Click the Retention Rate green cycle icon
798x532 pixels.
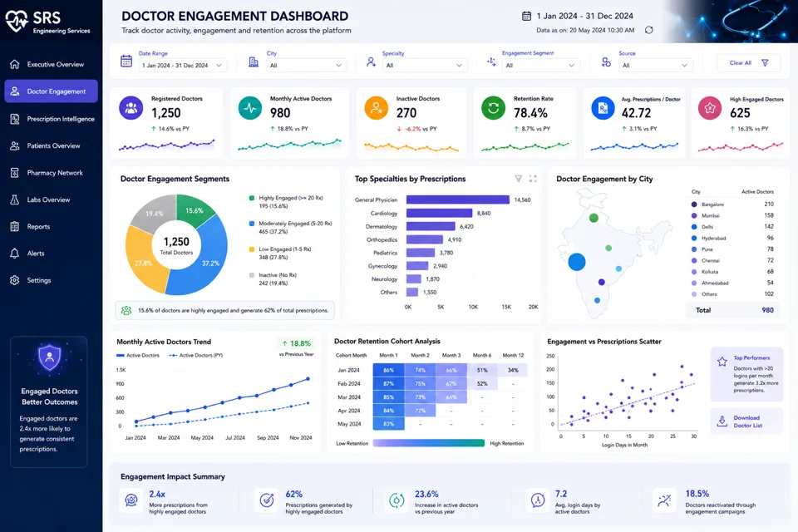[x=493, y=108]
